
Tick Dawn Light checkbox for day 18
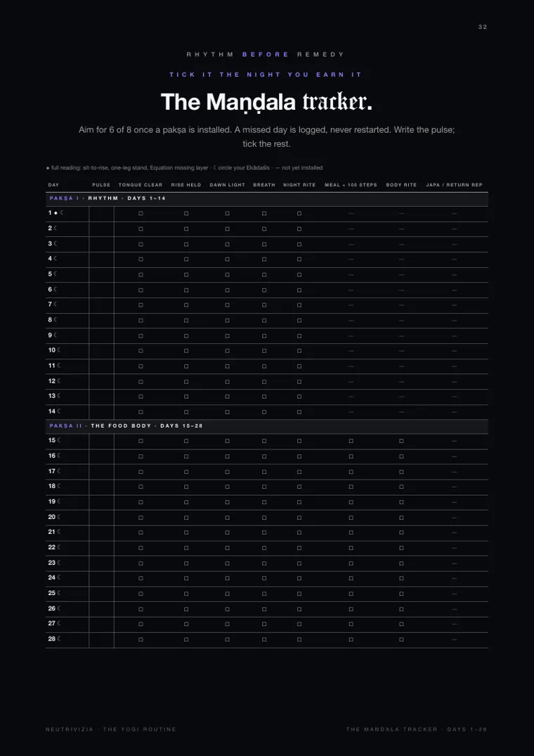(227, 487)
